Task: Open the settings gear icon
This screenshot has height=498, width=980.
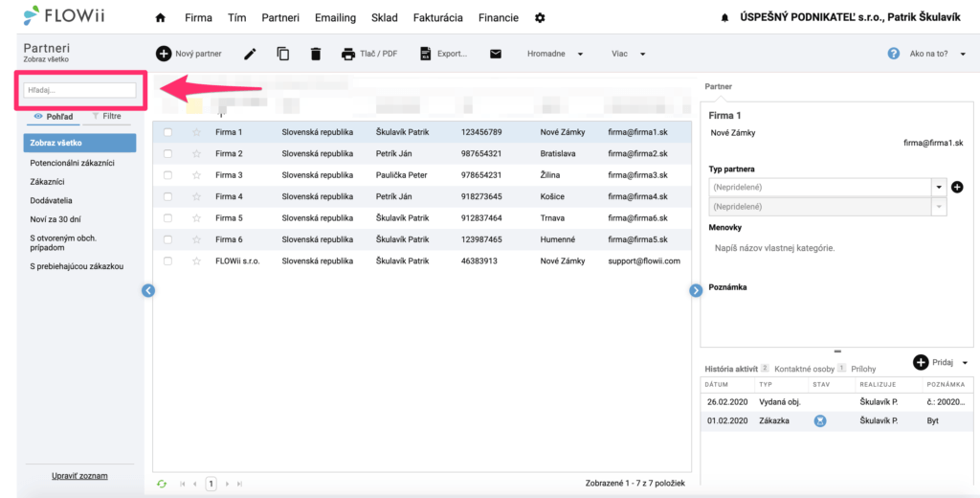Action: (x=540, y=18)
